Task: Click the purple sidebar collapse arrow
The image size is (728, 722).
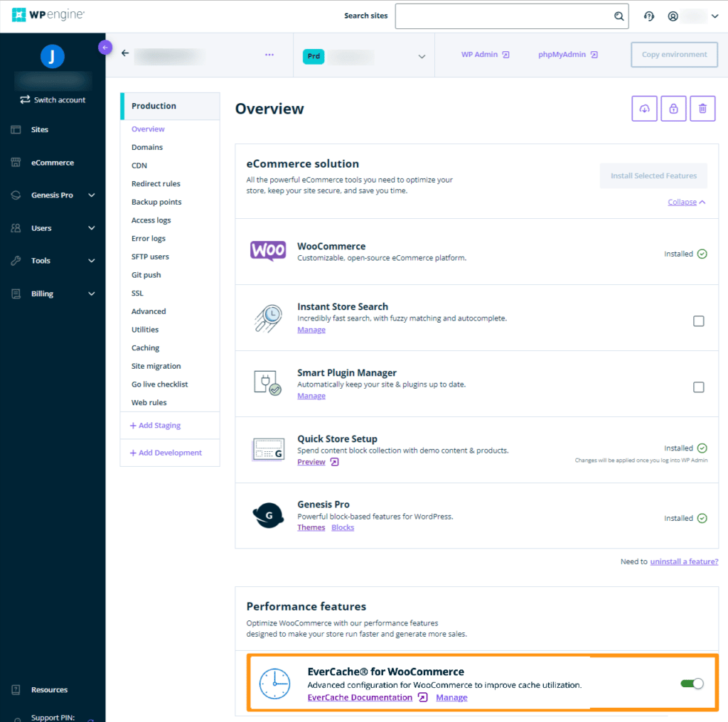Action: [105, 48]
